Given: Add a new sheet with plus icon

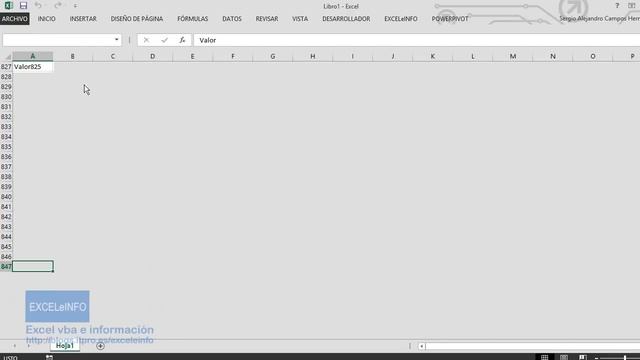Looking at the screenshot, I should [100, 346].
